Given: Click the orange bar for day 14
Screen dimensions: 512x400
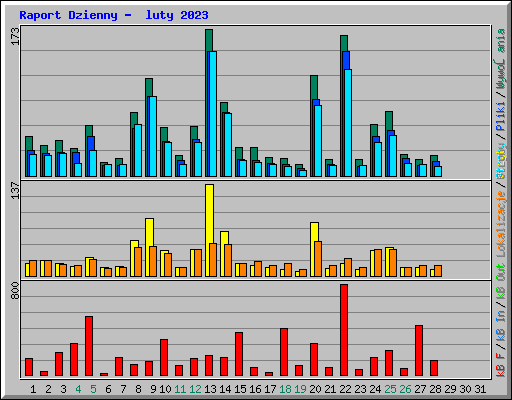Looking at the screenshot, I should click(x=228, y=260).
